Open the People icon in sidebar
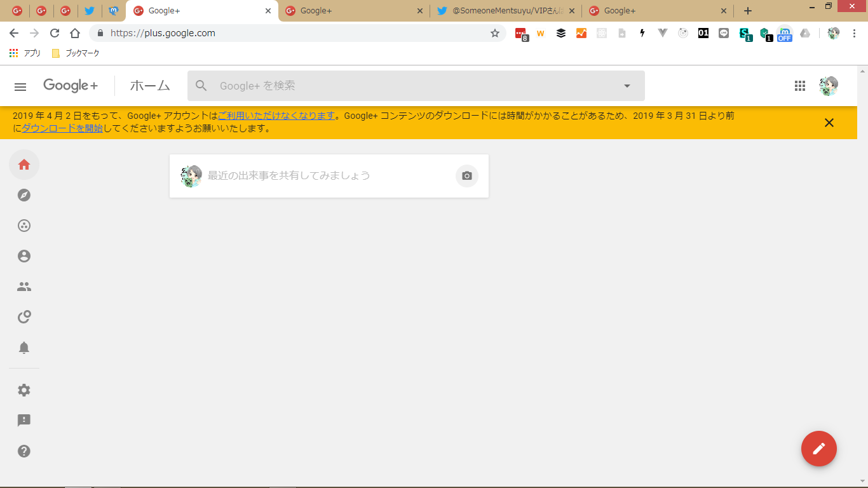868x488 pixels. coord(24,287)
